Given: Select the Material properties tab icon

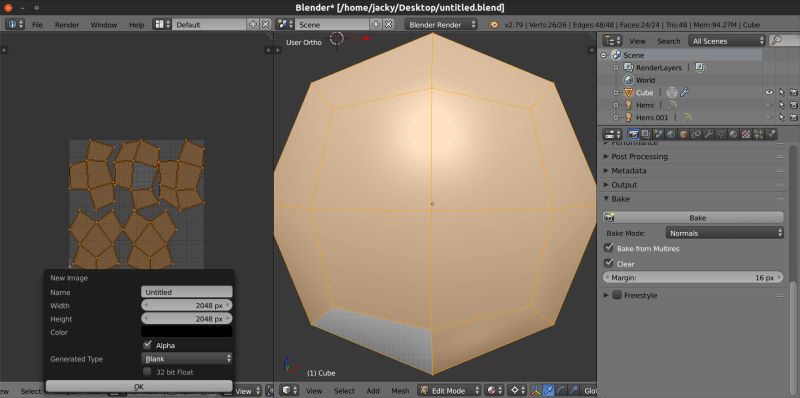Looking at the screenshot, I should tap(733, 134).
